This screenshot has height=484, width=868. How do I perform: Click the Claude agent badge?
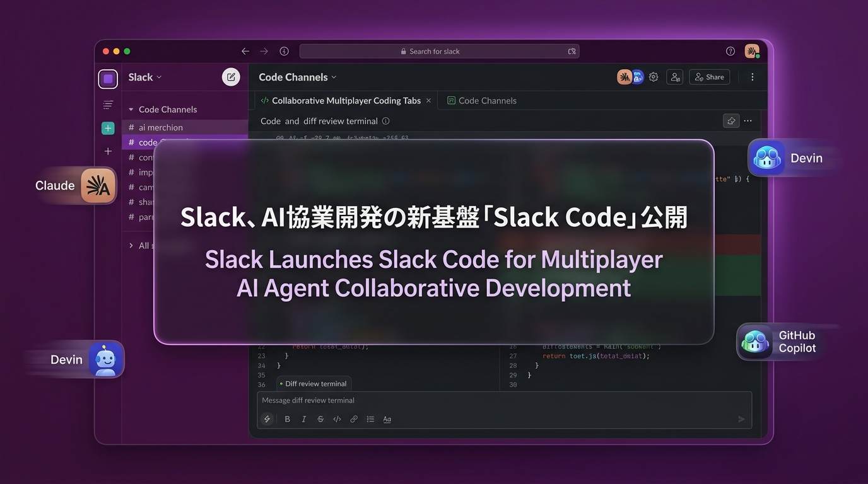(x=76, y=185)
